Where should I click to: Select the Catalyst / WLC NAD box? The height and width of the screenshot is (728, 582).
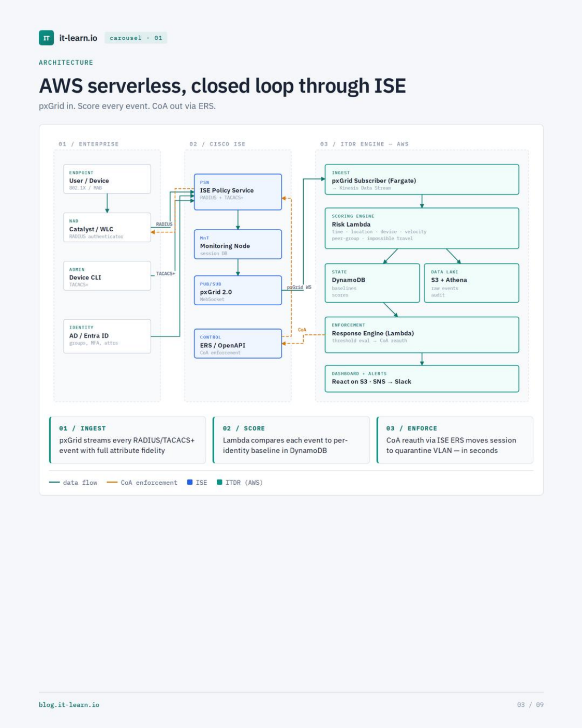click(x=107, y=228)
